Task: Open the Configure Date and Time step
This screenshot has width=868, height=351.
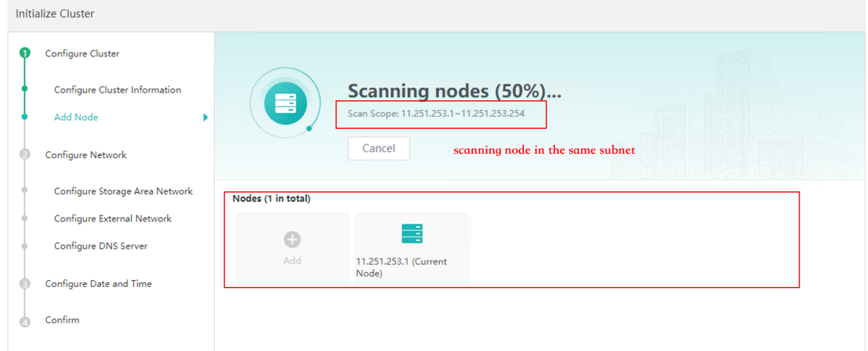Action: pos(99,283)
